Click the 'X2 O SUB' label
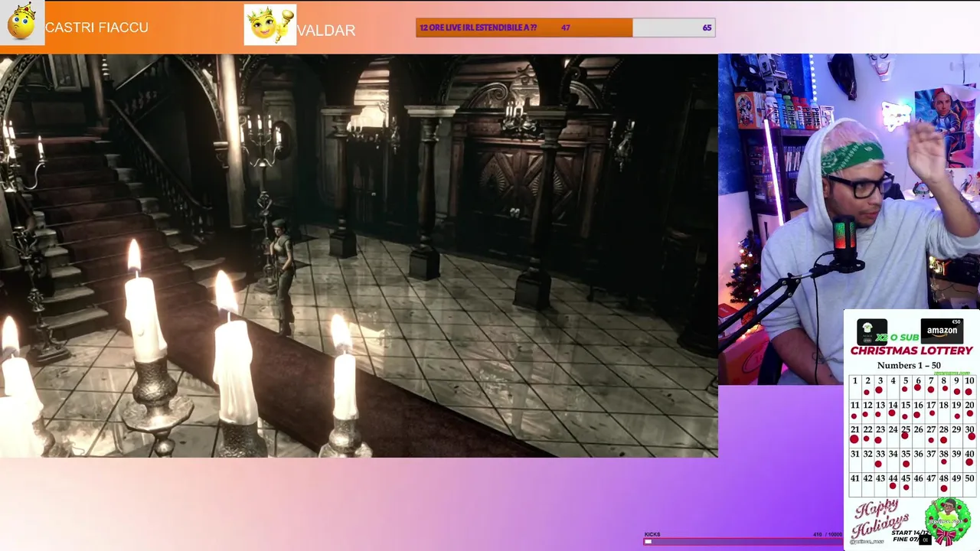Screen dimensions: 980x551 pyautogui.click(x=897, y=337)
